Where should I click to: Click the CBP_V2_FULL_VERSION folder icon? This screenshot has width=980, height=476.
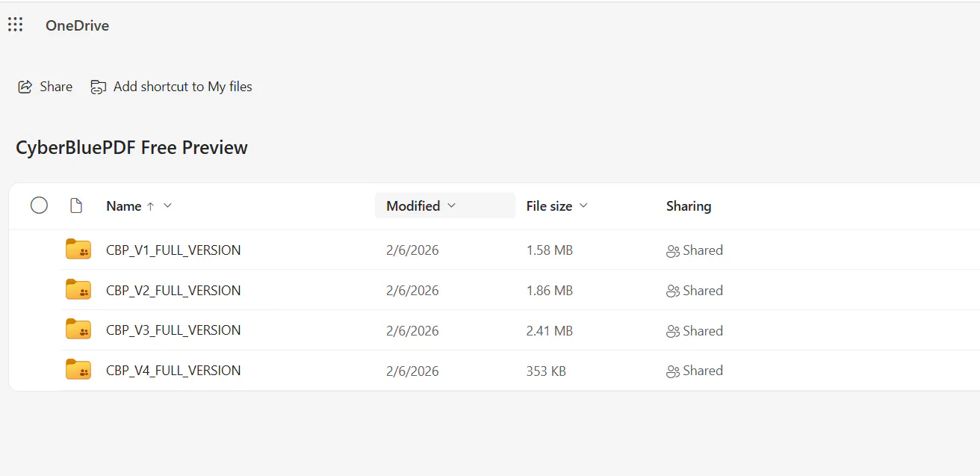click(78, 290)
